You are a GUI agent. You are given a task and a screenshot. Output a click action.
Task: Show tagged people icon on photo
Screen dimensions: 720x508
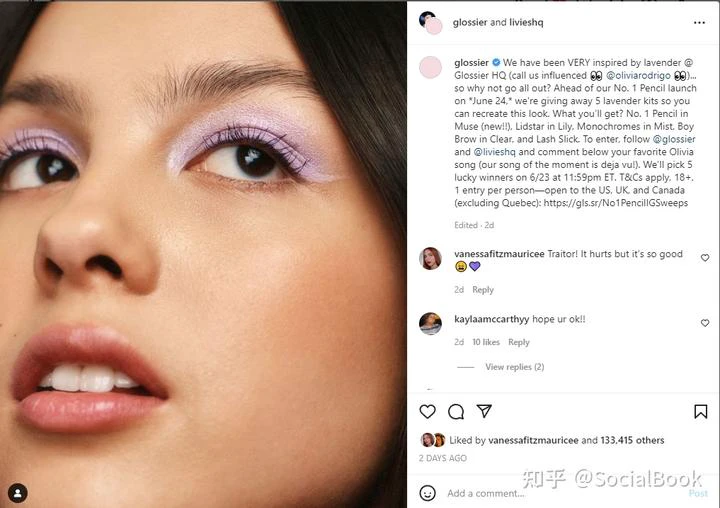pyautogui.click(x=17, y=493)
